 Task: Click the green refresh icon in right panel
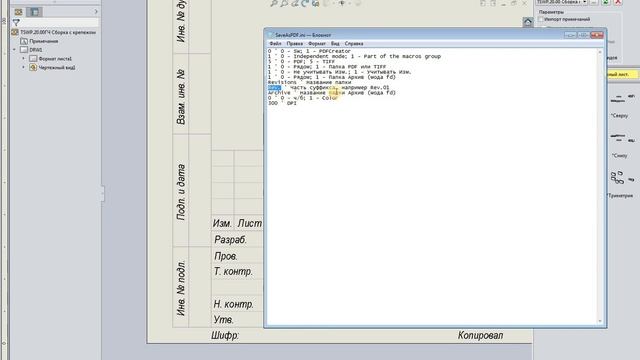606,2
